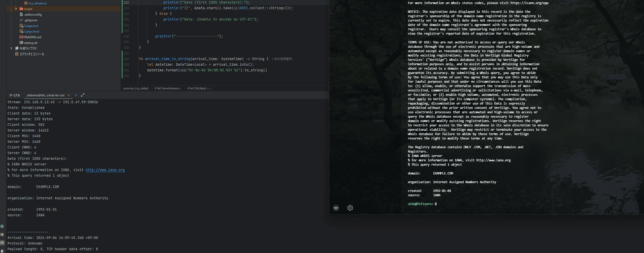Click 'domain: EXAMPLE.COM' in right terminal
The height and width of the screenshot is (253, 644).
click(430, 173)
